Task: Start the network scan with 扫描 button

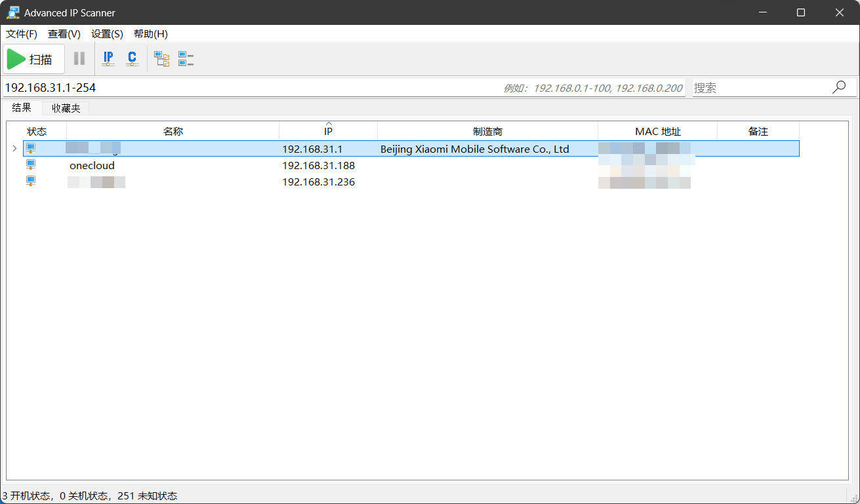Action: pyautogui.click(x=34, y=59)
